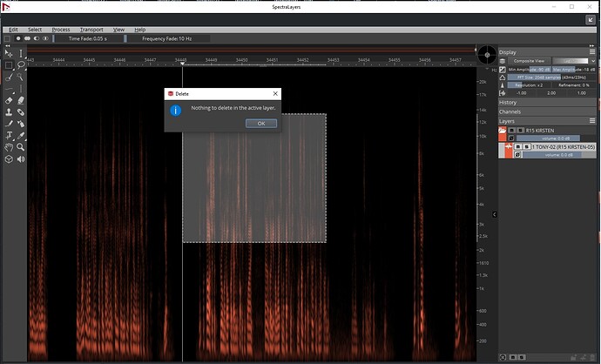Expand the Channels panel

click(547, 111)
